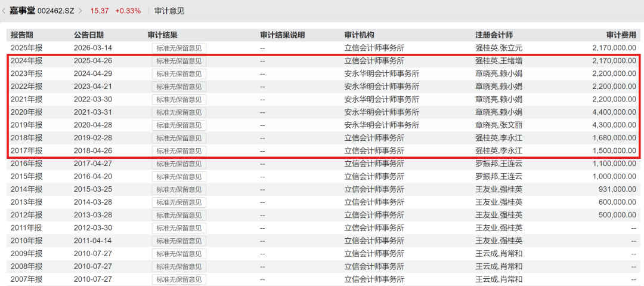Click announcement date 2019-02-28
This screenshot has height=286, width=644.
93,138
